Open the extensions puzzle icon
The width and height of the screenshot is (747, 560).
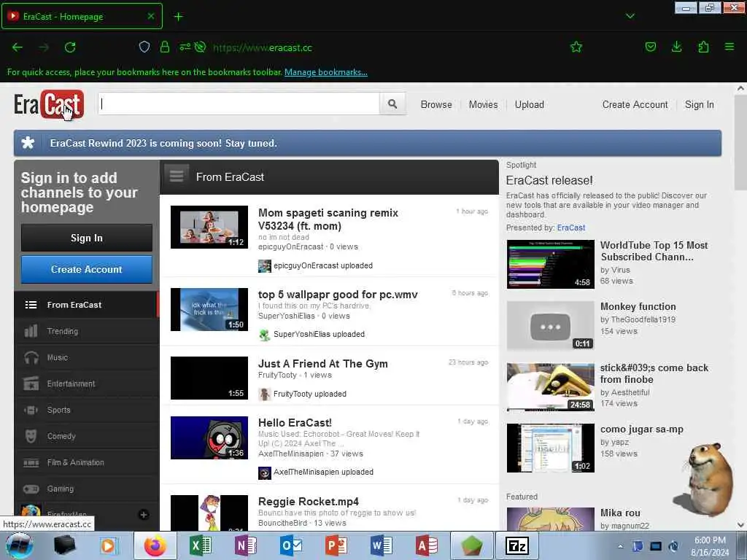(703, 47)
